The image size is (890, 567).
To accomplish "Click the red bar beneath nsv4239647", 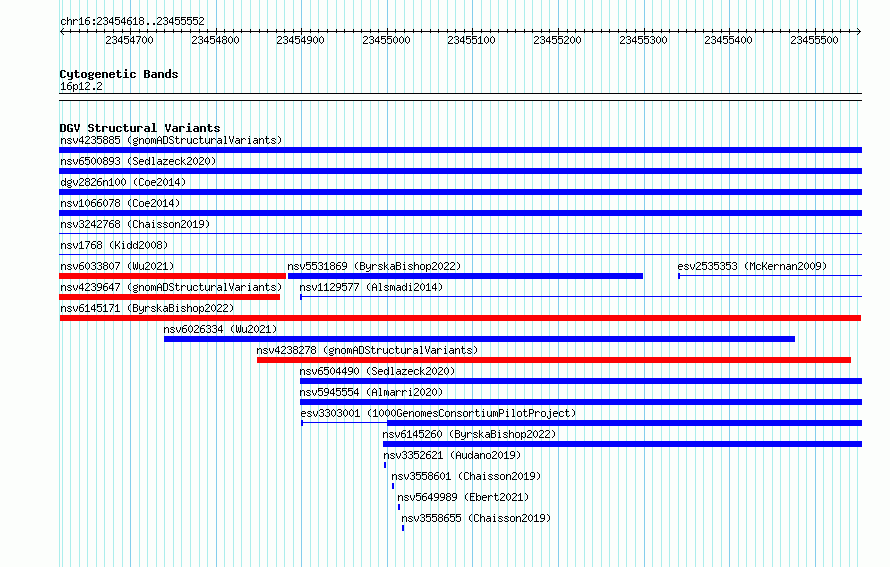I will (170, 297).
